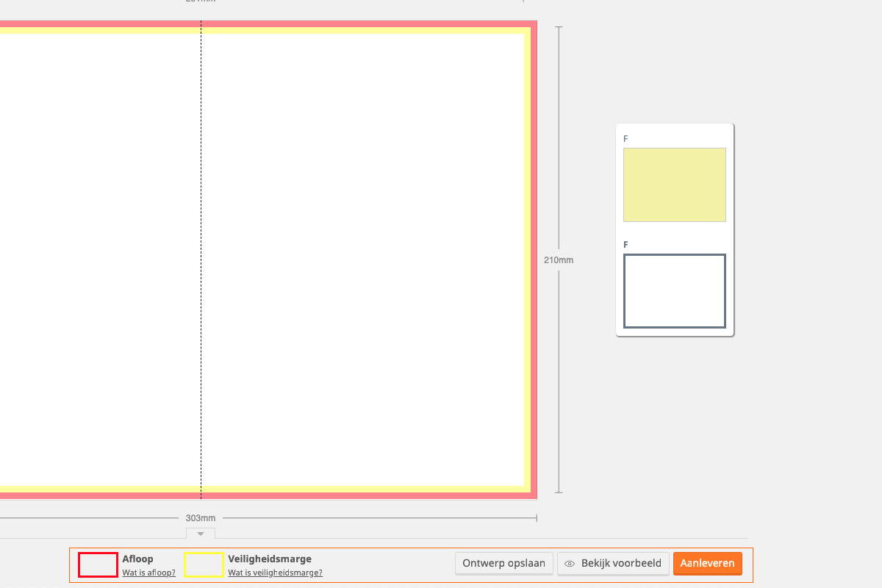Click the yellow Veiligheidsmarge legend swatch
Viewport: 882px width, 588px height.
coord(204,564)
